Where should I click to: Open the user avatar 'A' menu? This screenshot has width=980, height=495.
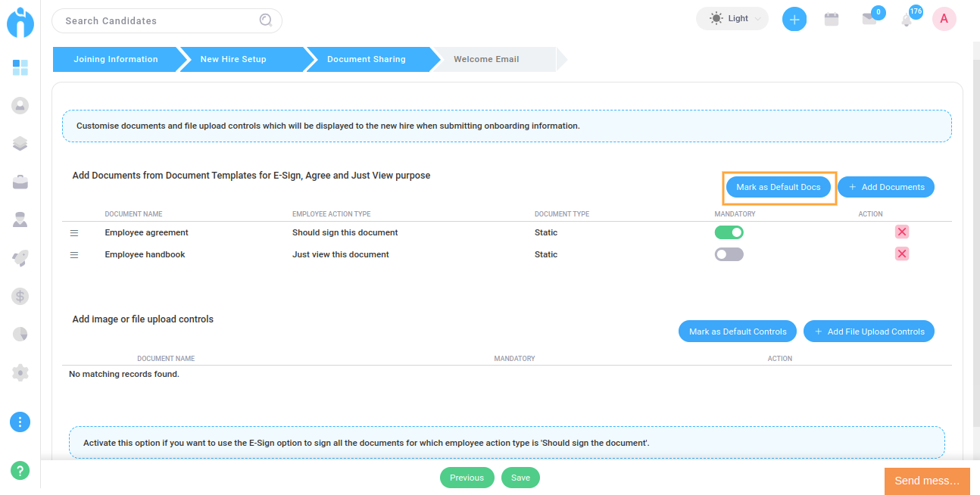point(944,19)
